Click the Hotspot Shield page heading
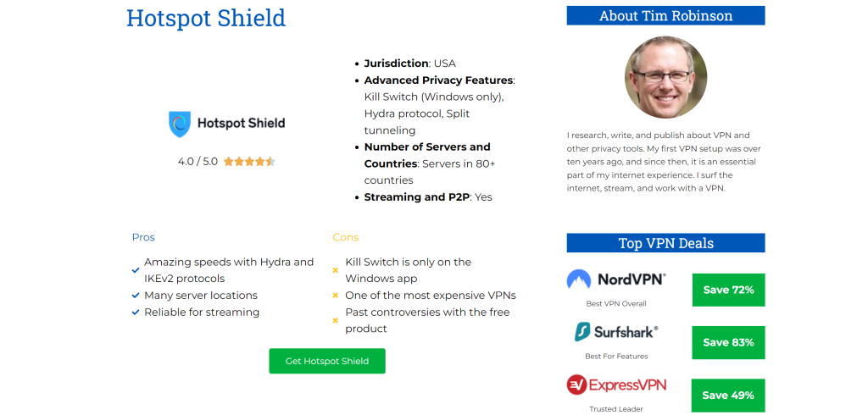Screen dimensions: 868x415 (x=206, y=18)
